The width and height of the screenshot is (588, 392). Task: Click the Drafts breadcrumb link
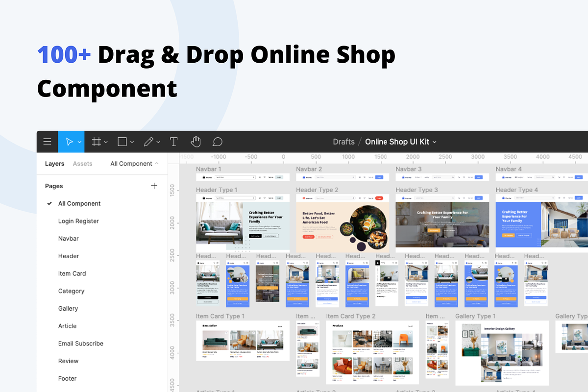coord(343,142)
